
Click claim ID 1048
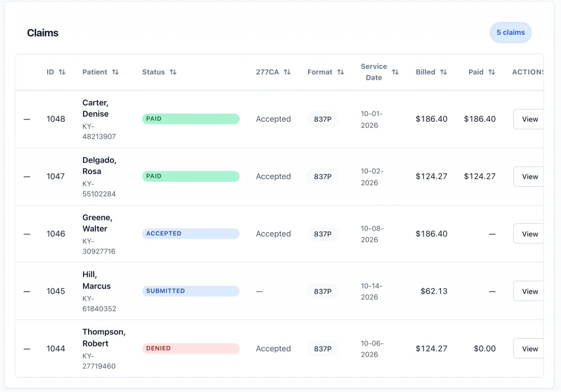(56, 119)
